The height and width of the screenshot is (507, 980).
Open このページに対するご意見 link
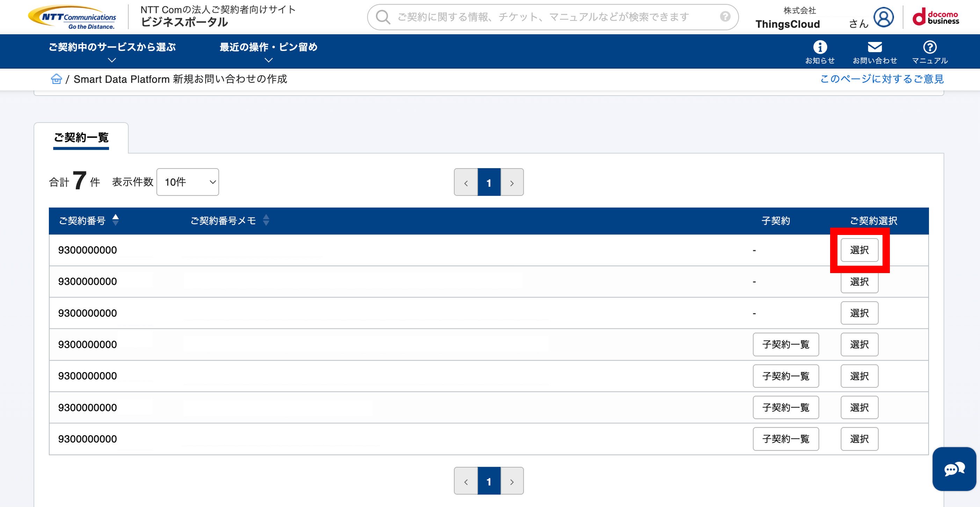point(882,79)
